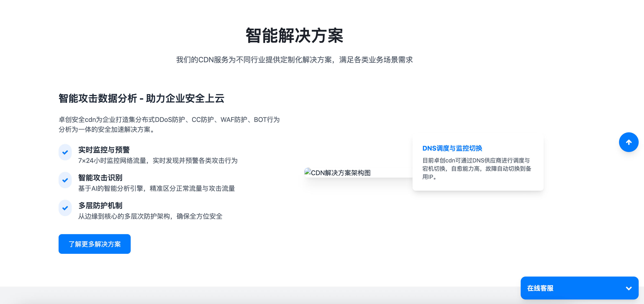Click checkmark icon beside 实时监控与预警

65,152
